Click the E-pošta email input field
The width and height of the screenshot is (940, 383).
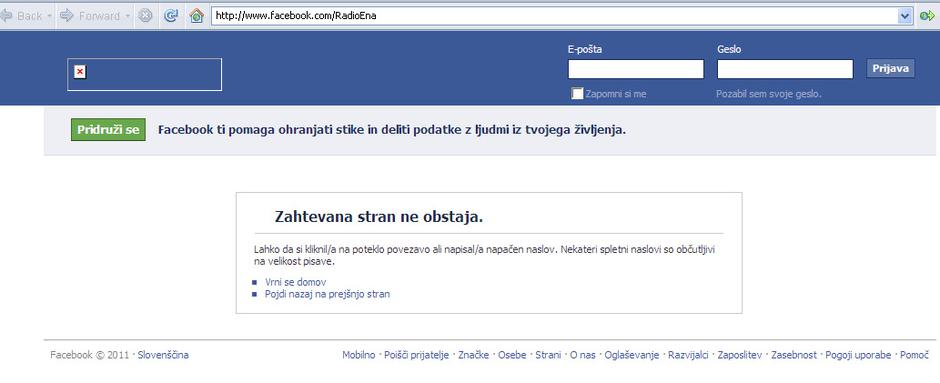pyautogui.click(x=635, y=69)
